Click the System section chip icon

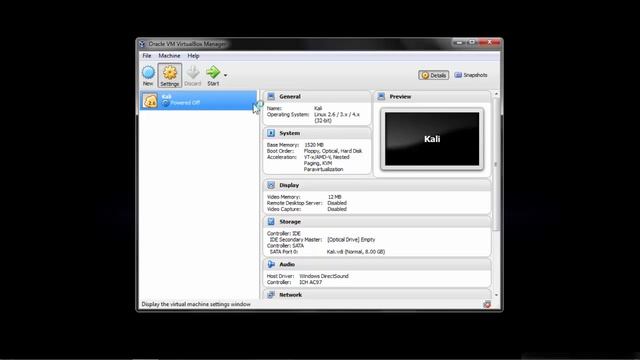tap(271, 133)
